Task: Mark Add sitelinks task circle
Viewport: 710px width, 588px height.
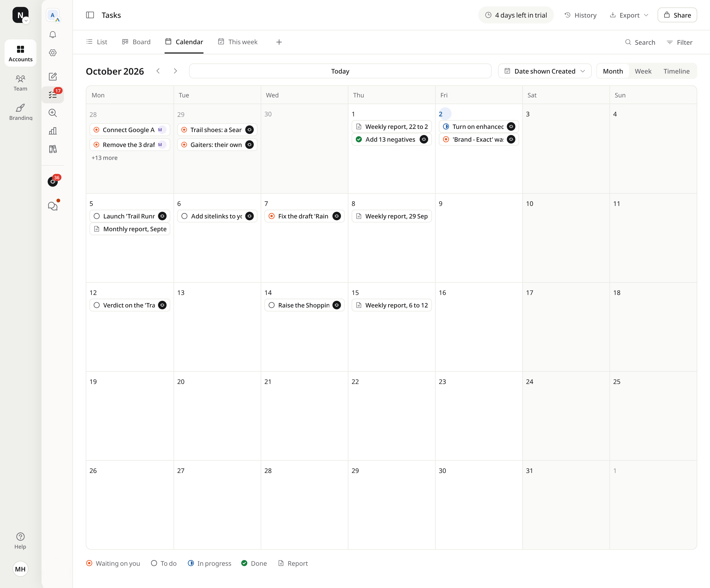Action: click(x=184, y=216)
